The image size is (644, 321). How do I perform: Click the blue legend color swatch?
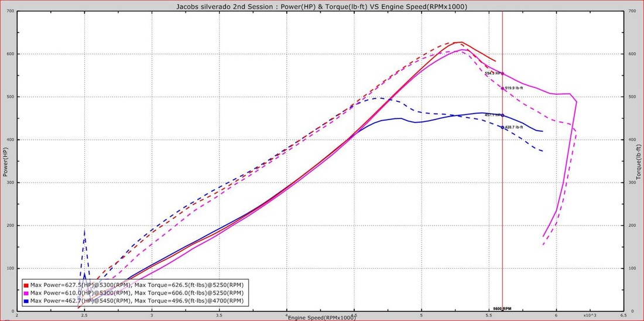[x=26, y=301]
